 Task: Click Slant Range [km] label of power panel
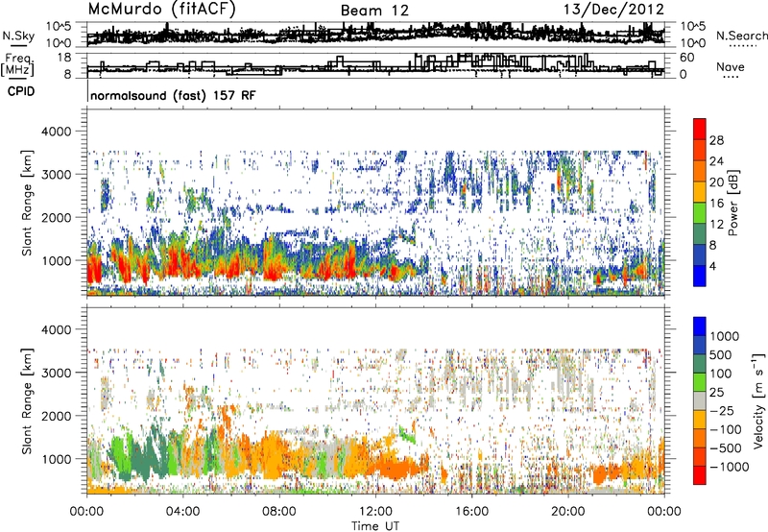(27, 203)
